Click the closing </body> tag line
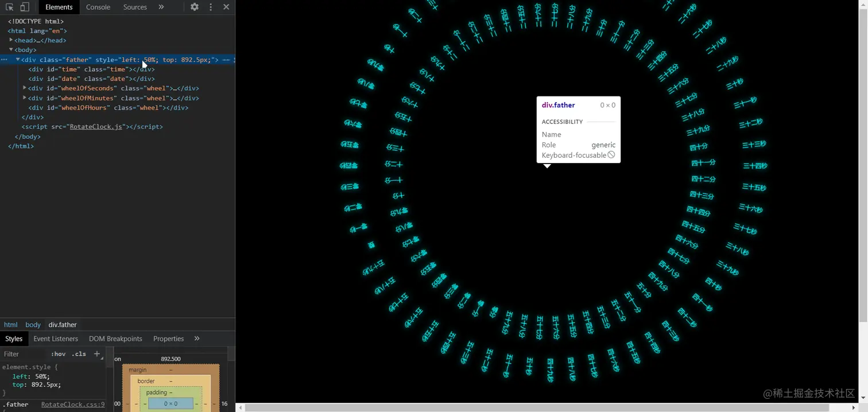The height and width of the screenshot is (412, 868). point(28,137)
